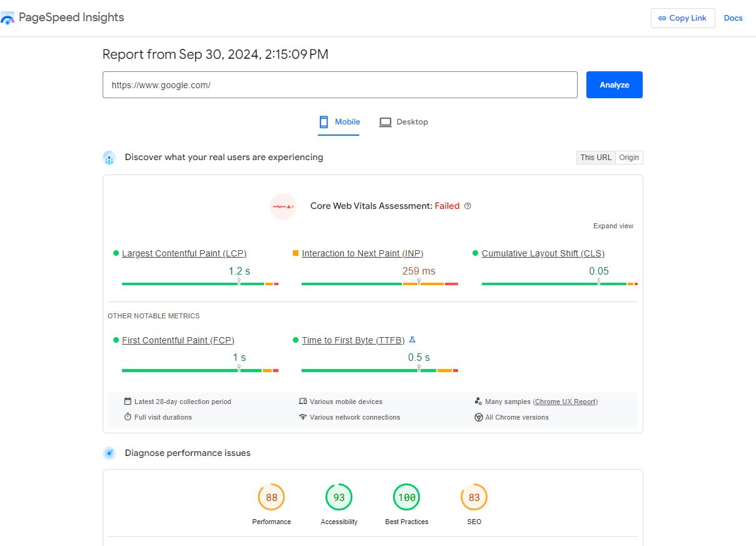Switch to Origin data view
The height and width of the screenshot is (546, 756).
coord(629,158)
